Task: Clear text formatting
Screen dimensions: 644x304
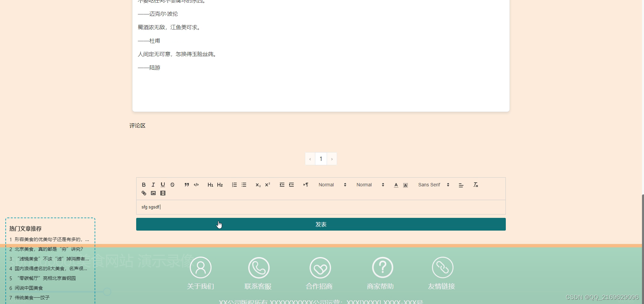Action: [476, 185]
